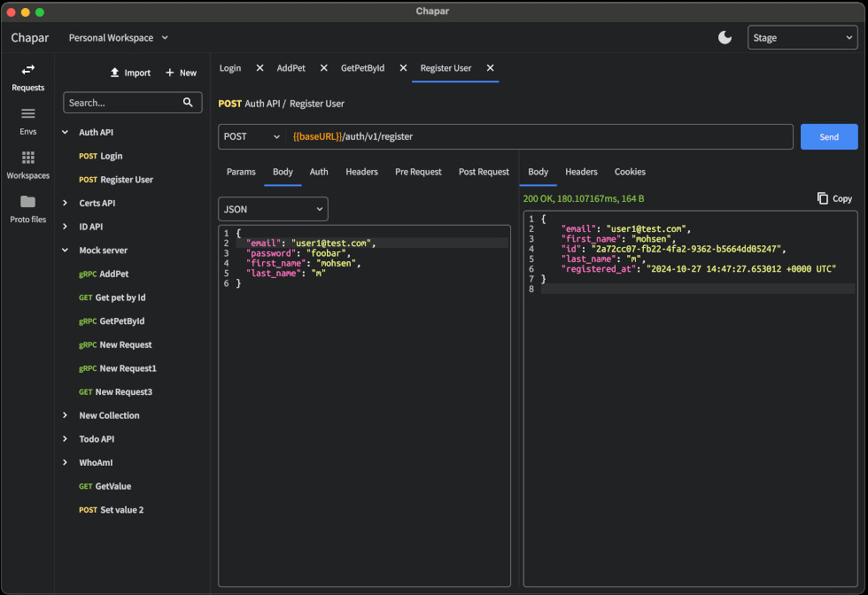Copy the response body
The height and width of the screenshot is (595, 868).
click(833, 198)
